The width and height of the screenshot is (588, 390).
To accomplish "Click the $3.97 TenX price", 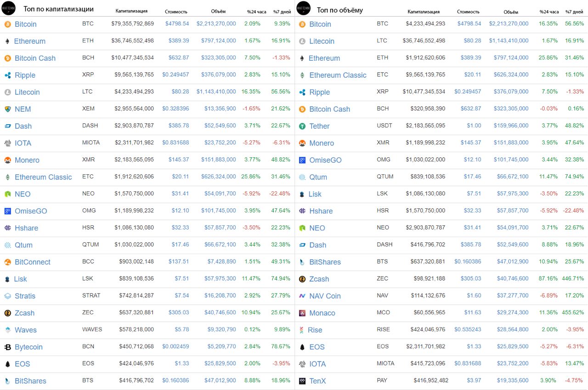I will coord(474,381).
